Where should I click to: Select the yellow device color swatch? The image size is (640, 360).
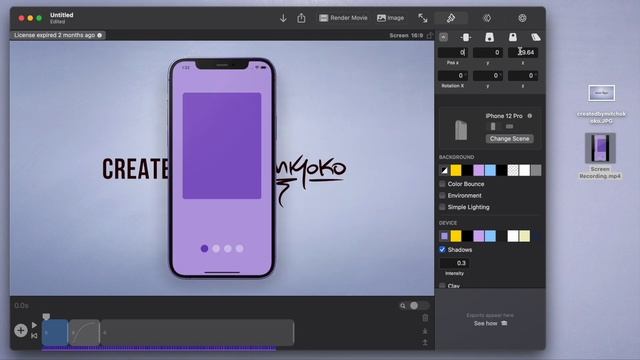(456, 236)
